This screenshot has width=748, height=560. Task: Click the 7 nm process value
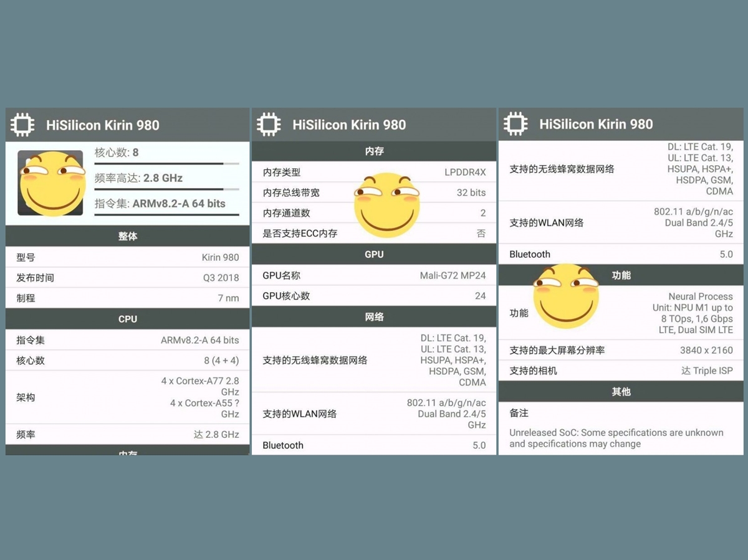228,298
